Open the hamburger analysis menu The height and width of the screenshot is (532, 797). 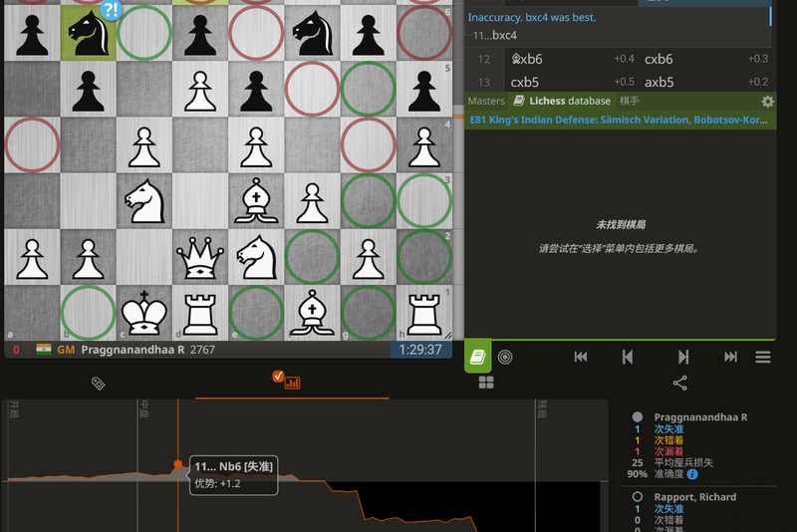763,357
